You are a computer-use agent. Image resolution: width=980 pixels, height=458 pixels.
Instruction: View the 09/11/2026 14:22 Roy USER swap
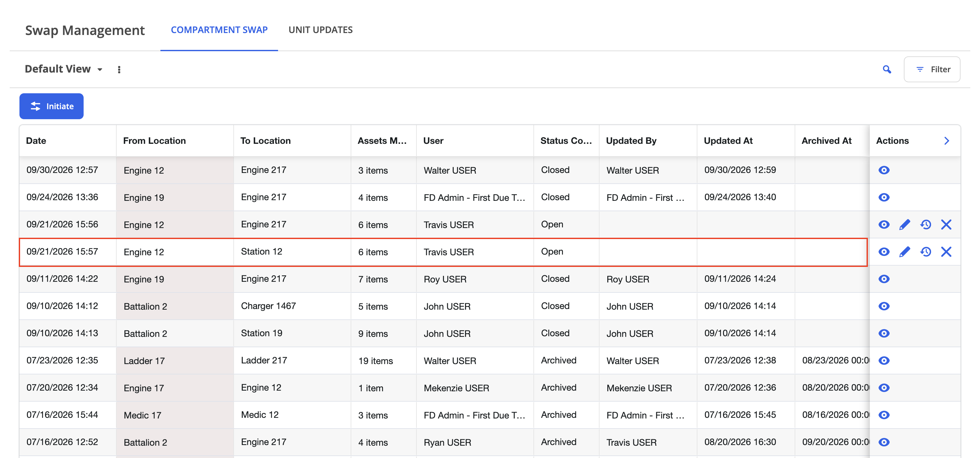click(x=884, y=279)
